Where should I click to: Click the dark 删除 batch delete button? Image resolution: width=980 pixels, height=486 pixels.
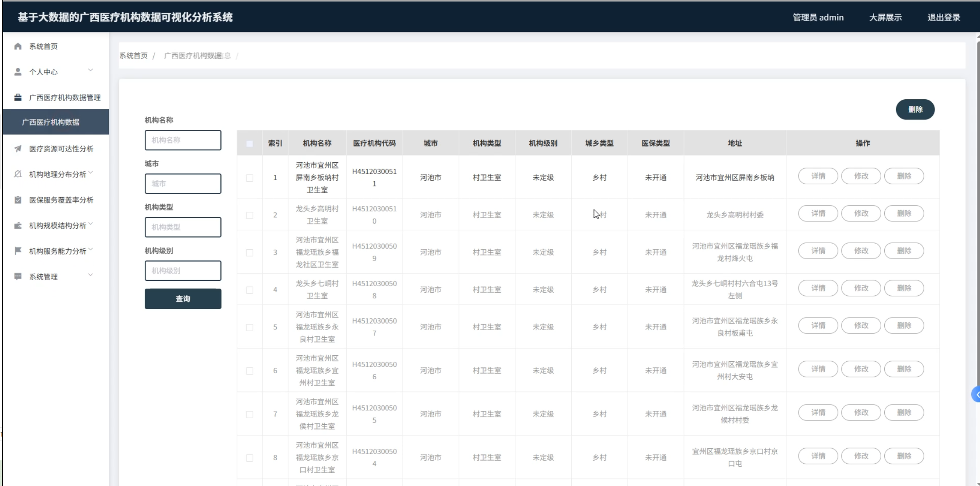pyautogui.click(x=915, y=109)
